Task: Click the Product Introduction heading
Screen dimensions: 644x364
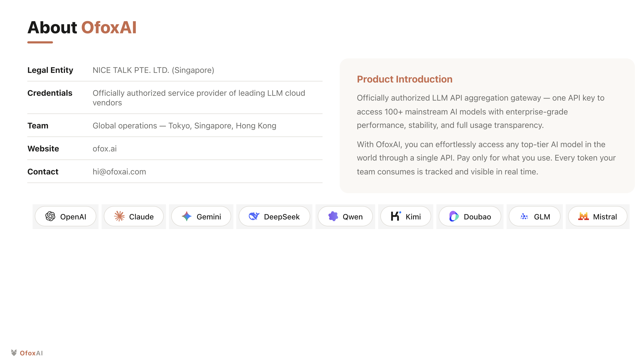Action: tap(404, 79)
